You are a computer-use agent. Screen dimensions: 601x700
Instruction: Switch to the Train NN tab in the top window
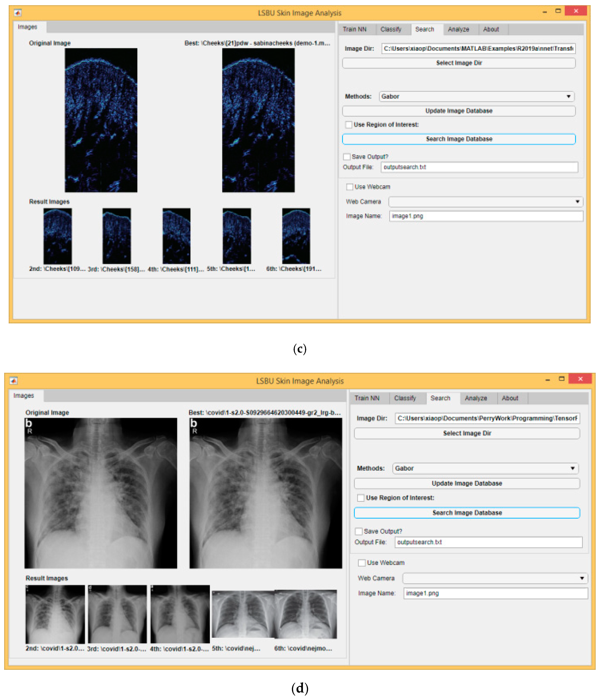355,29
